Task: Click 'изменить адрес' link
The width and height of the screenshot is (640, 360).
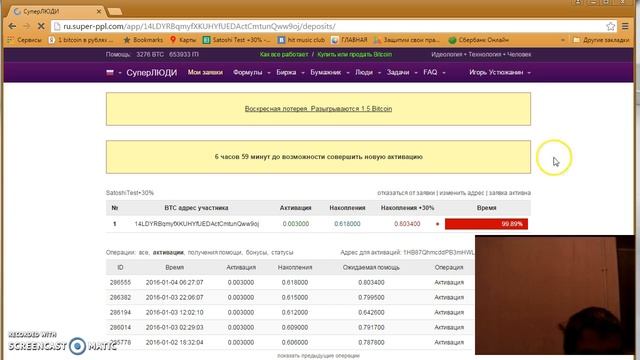Action: pos(461,193)
